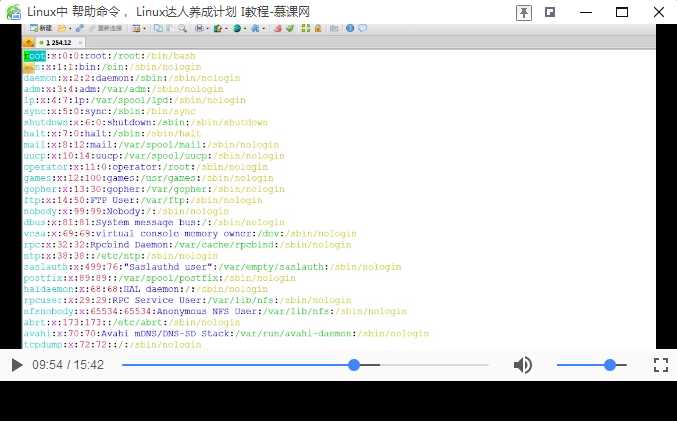677x422 pixels.
Task: Click the 'operator:x:11:0' line
Action: pyautogui.click(x=146, y=167)
